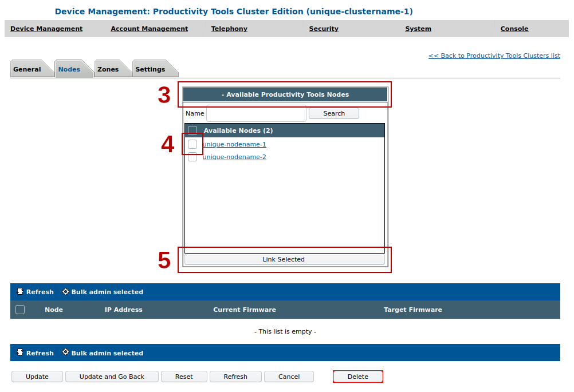Click the Cancel button
The image size is (574, 392).
289,377
